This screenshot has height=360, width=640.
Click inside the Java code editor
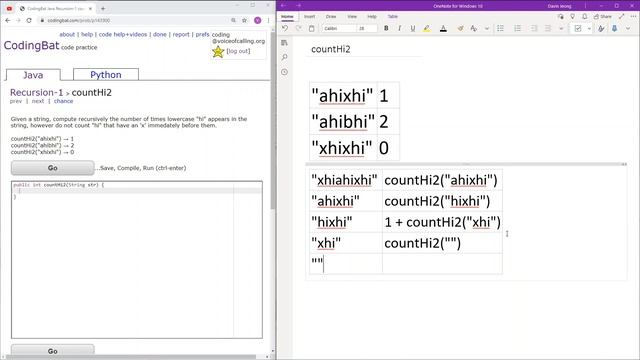(137, 260)
